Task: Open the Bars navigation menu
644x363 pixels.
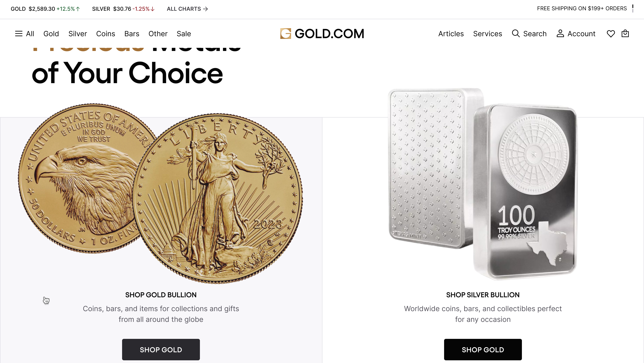Action: 132,34
